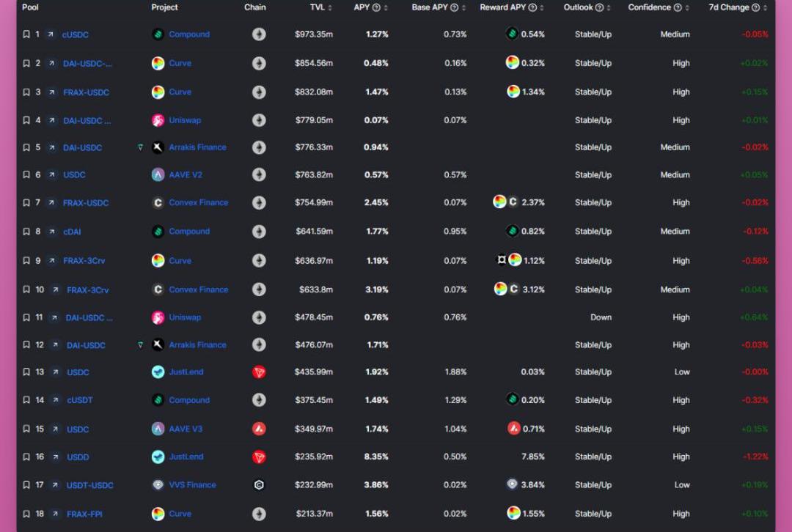Click the Avalanche chain icon in AAVE V3 row

259,429
